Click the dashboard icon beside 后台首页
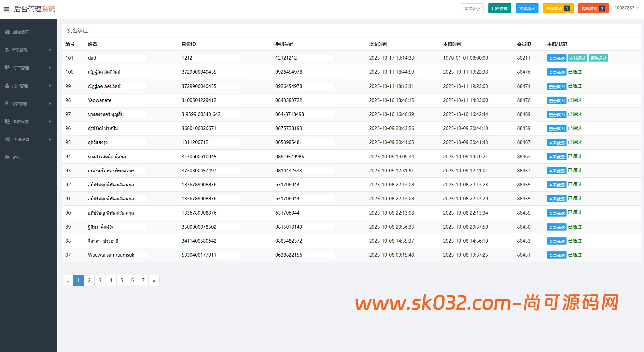The width and height of the screenshot is (644, 352). (x=7, y=32)
